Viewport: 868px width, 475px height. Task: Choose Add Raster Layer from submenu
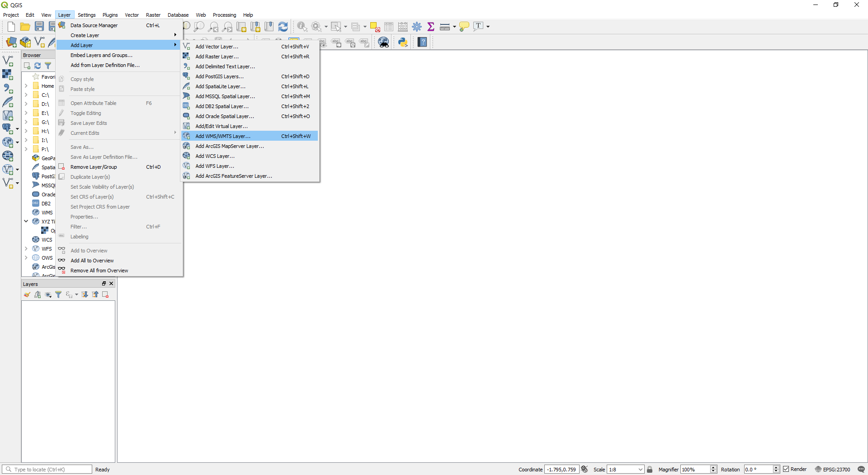click(x=250, y=57)
